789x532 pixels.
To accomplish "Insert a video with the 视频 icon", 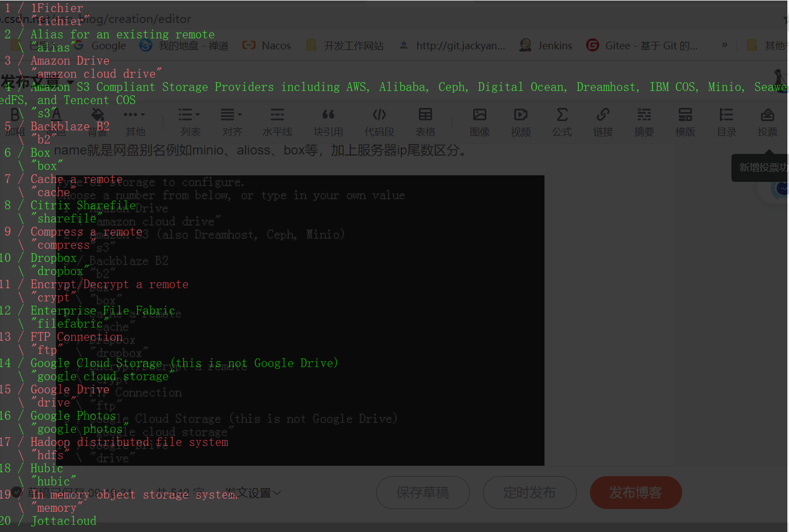I will [520, 122].
